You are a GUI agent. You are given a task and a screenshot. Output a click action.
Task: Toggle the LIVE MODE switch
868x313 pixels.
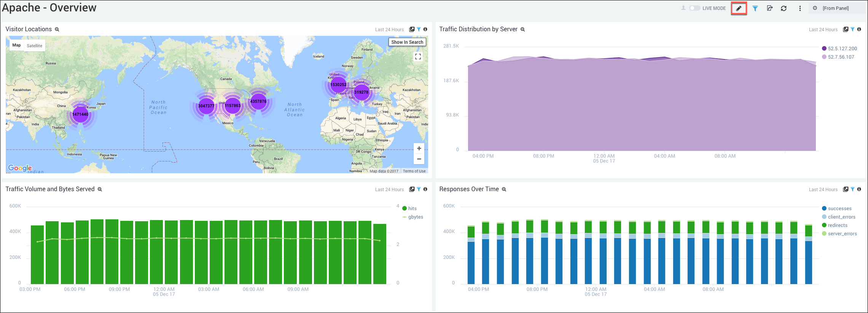tap(694, 8)
